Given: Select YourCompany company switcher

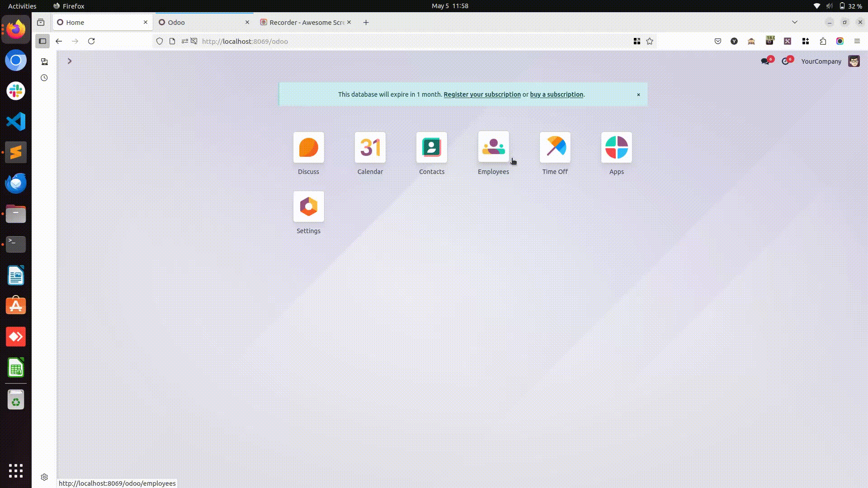Looking at the screenshot, I should coord(821,61).
